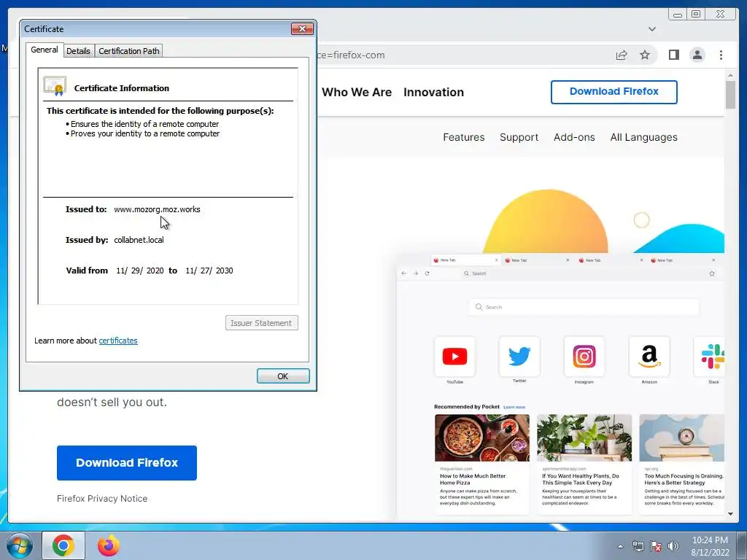Show hidden system tray icons
The height and width of the screenshot is (560, 747).
620,546
